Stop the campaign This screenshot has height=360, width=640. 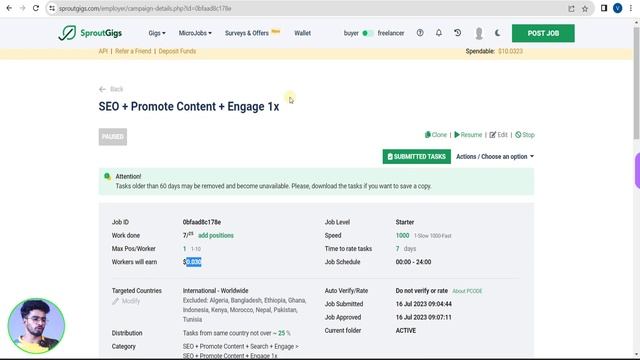tap(525, 135)
